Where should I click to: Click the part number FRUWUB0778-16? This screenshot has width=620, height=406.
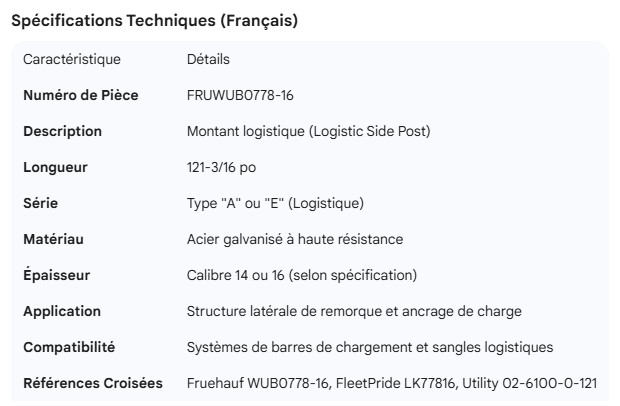click(x=240, y=95)
